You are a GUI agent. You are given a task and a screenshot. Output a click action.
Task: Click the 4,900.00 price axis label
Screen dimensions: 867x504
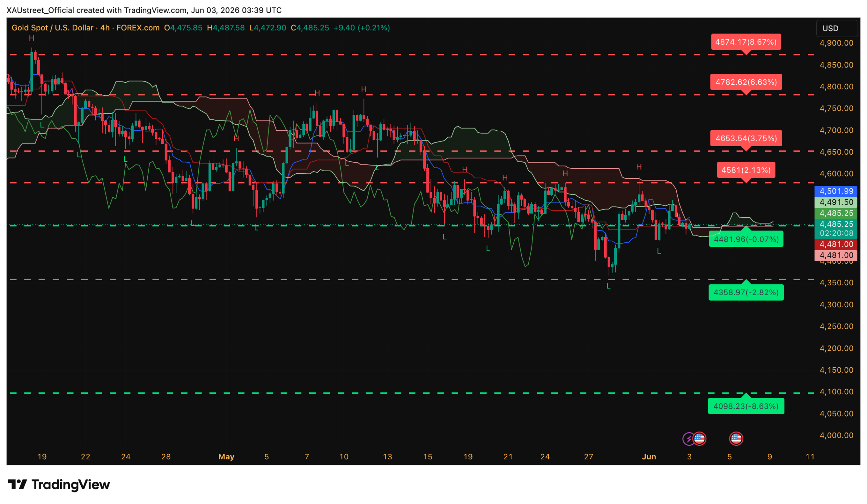click(x=837, y=43)
